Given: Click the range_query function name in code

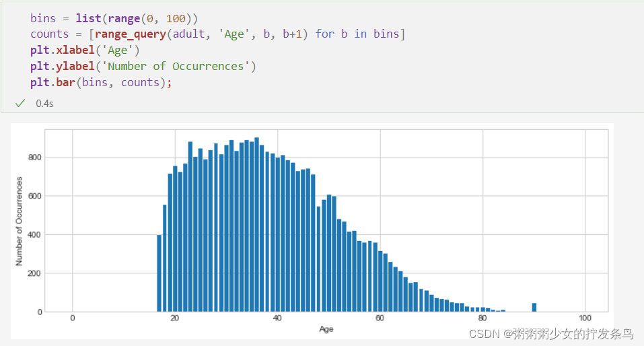Looking at the screenshot, I should pyautogui.click(x=130, y=34).
